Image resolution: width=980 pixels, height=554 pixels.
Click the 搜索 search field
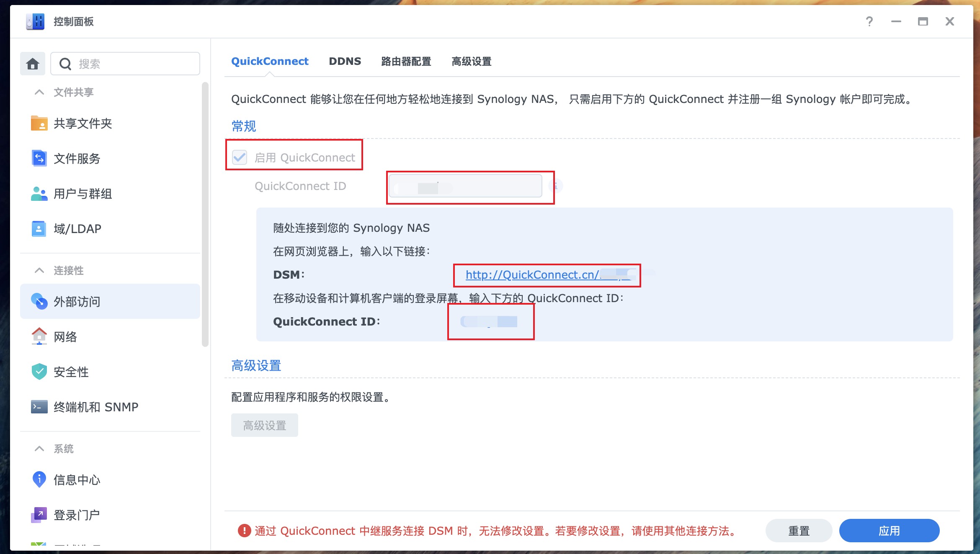click(x=125, y=64)
